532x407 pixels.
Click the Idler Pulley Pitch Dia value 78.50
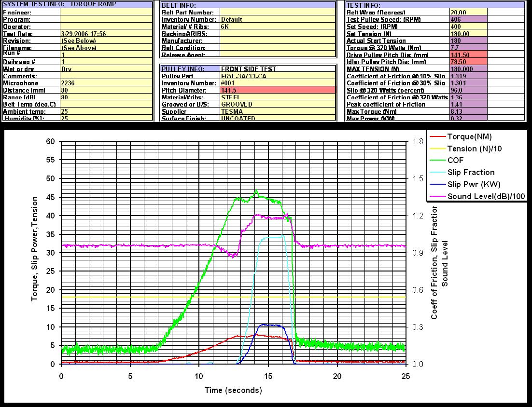click(467, 62)
